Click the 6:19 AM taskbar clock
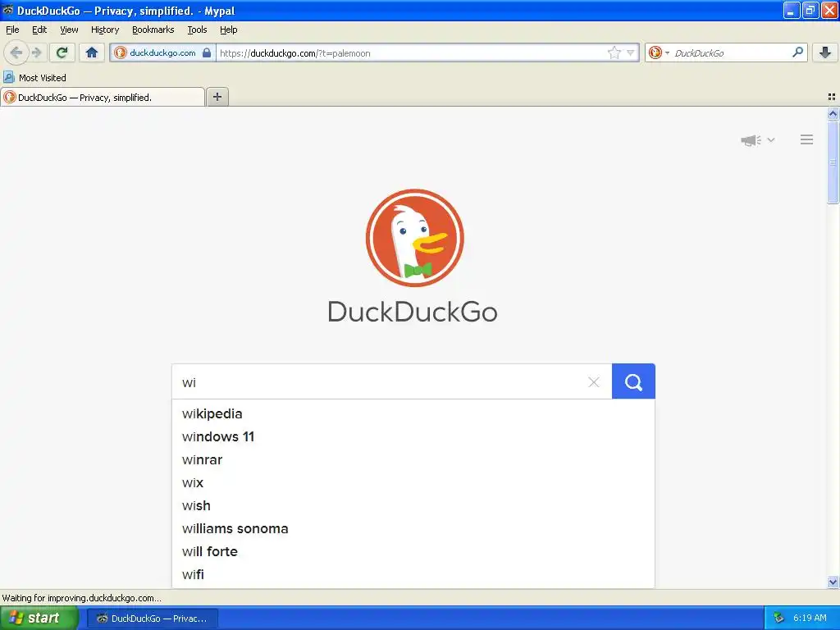This screenshot has height=630, width=840. (x=810, y=618)
